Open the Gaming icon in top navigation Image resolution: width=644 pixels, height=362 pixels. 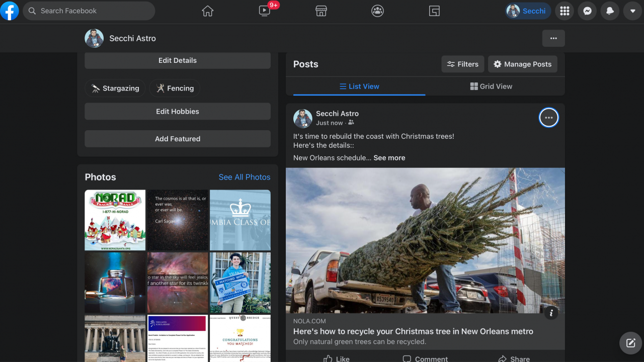click(x=435, y=11)
